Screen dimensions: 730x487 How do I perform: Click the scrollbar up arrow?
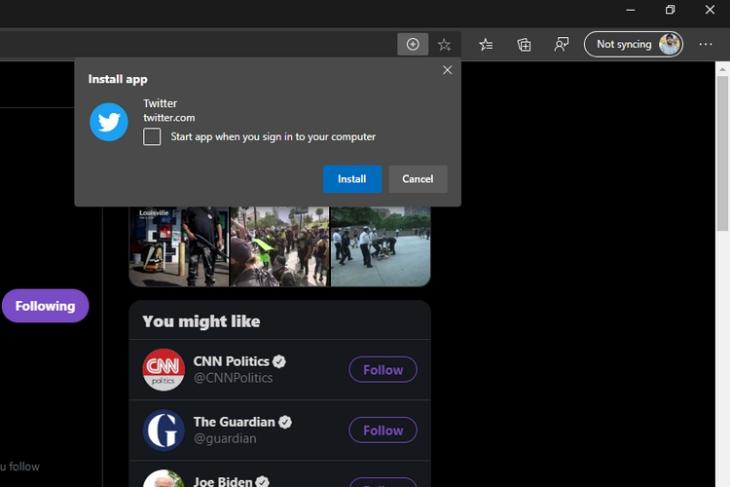coord(722,69)
